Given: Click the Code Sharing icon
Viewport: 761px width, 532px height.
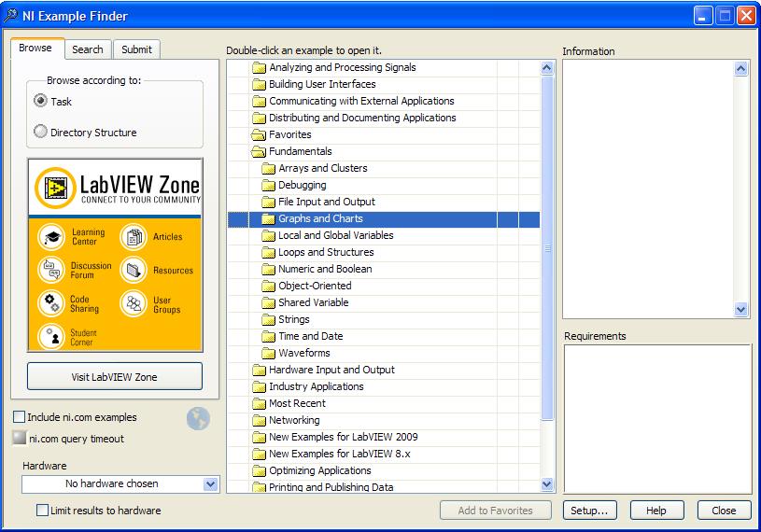Looking at the screenshot, I should [x=51, y=303].
